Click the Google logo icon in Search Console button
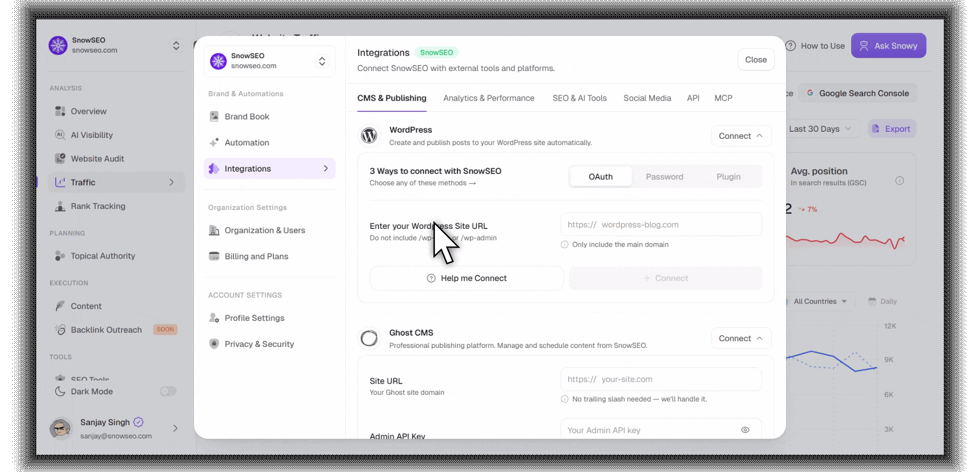980x472 pixels. pos(810,93)
